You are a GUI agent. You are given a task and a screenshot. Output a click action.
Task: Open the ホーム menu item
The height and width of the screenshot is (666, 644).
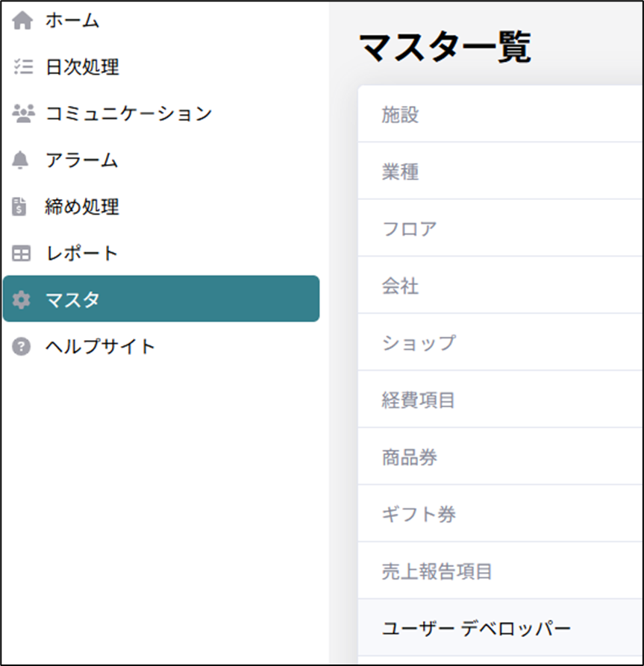[72, 21]
